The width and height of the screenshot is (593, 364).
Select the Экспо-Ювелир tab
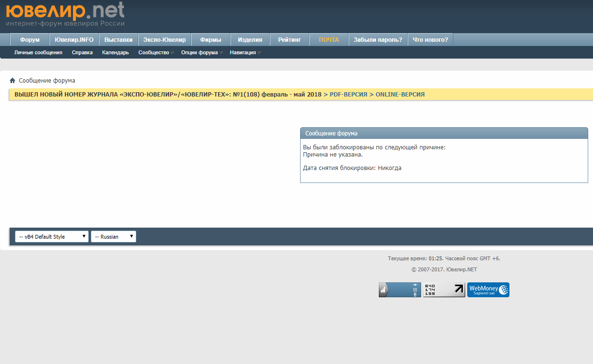tap(164, 40)
